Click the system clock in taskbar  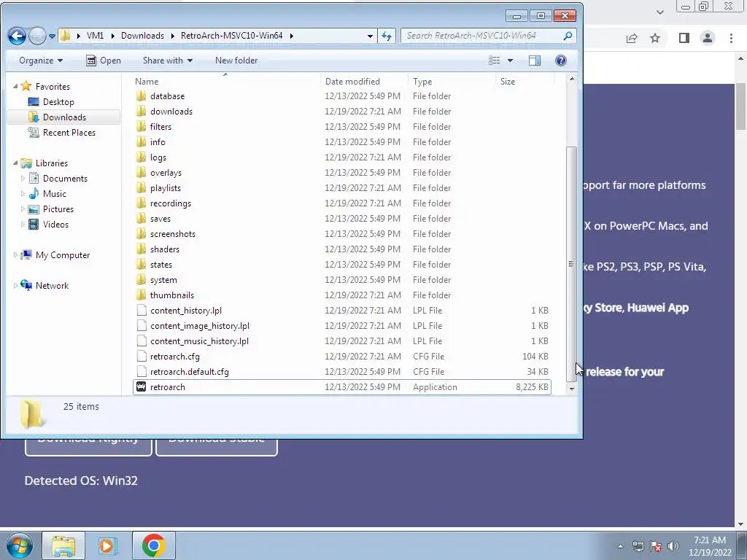[x=709, y=546]
